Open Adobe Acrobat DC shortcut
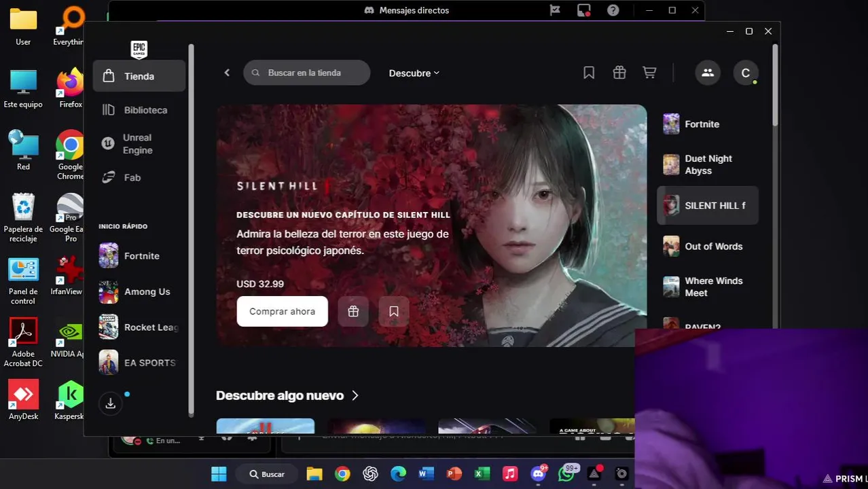Screen dimensions: 868x489 (23, 343)
